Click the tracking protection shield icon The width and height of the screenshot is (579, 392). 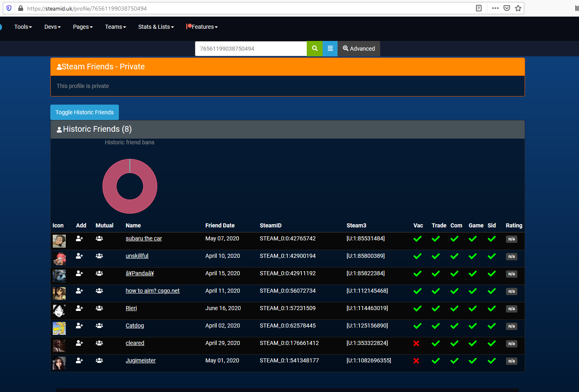9,8
